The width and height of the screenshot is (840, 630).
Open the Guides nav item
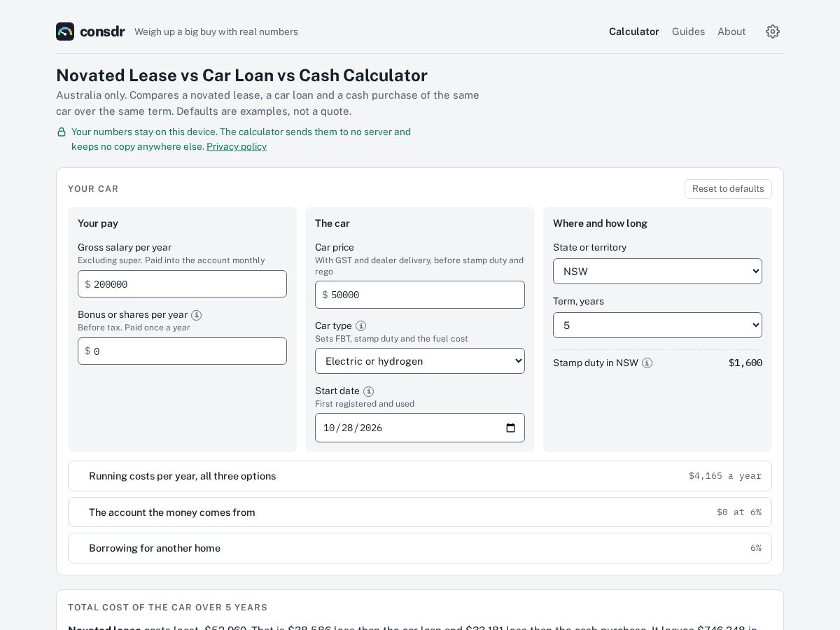[688, 31]
